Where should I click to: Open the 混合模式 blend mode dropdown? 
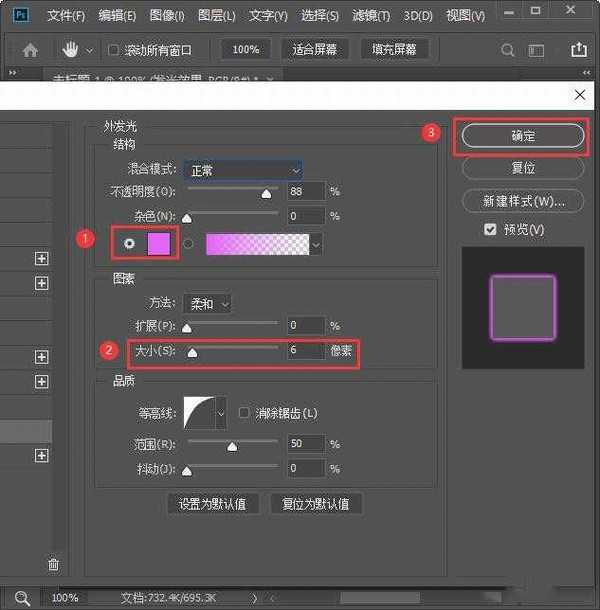[x=243, y=170]
